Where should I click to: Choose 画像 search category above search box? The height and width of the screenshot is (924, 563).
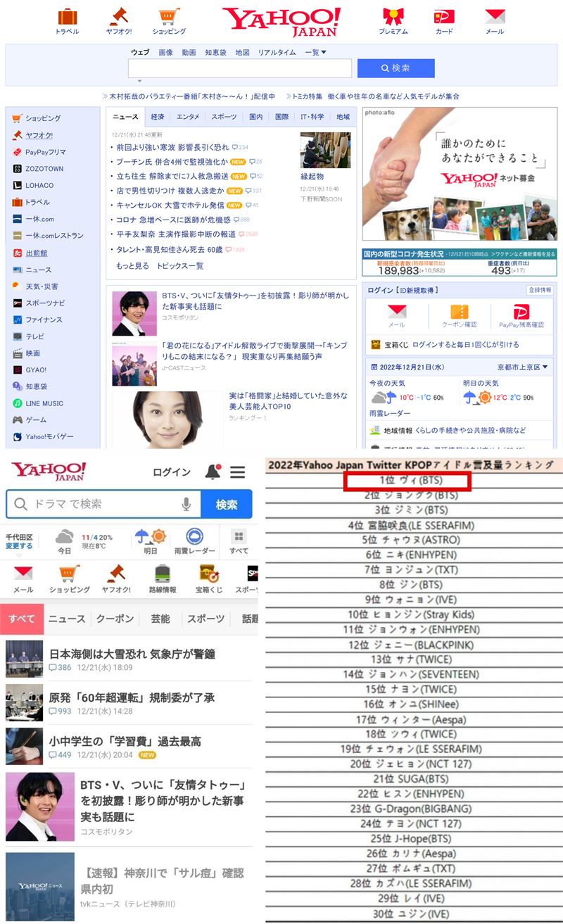pos(165,52)
